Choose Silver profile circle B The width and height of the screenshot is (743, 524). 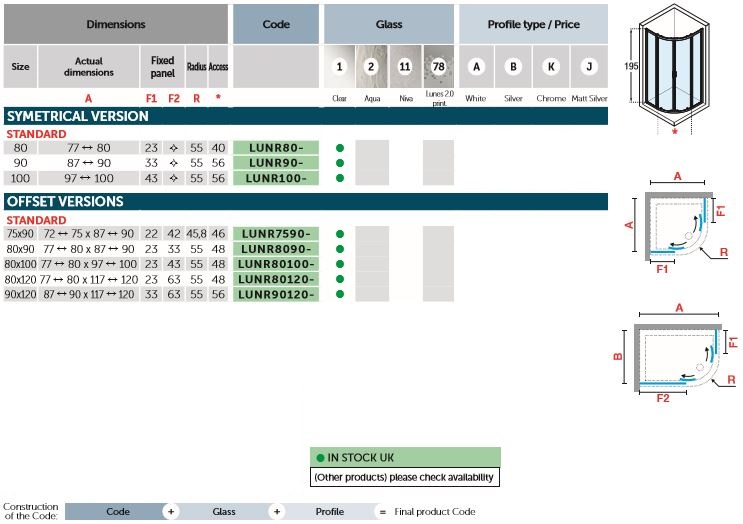(x=514, y=67)
